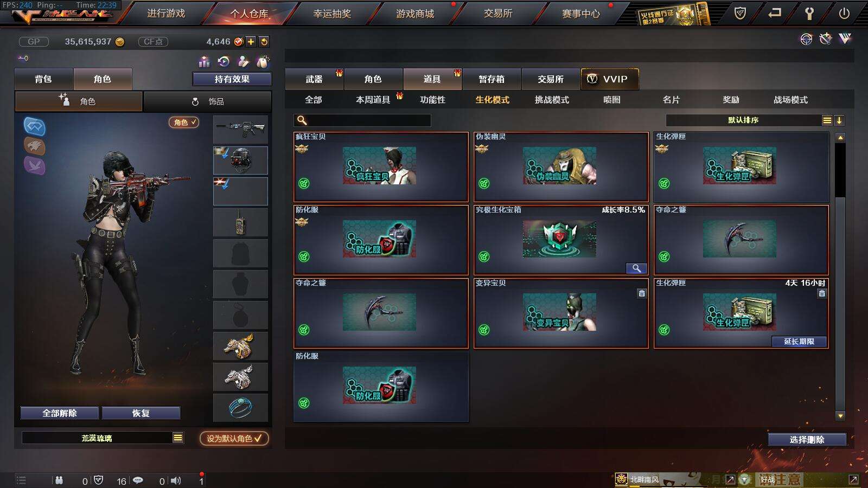The width and height of the screenshot is (868, 488).
Task: Toggle the speaker sound icon in status bar
Action: pyautogui.click(x=176, y=480)
